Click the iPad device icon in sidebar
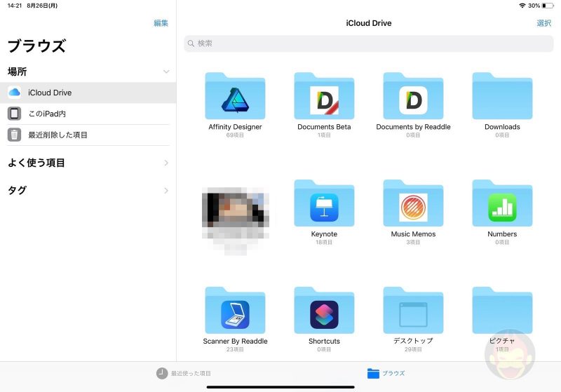561x392 pixels. [14, 114]
